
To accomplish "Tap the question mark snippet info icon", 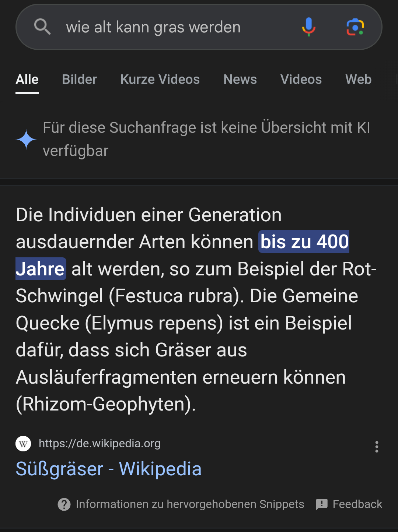I will pos(64,504).
